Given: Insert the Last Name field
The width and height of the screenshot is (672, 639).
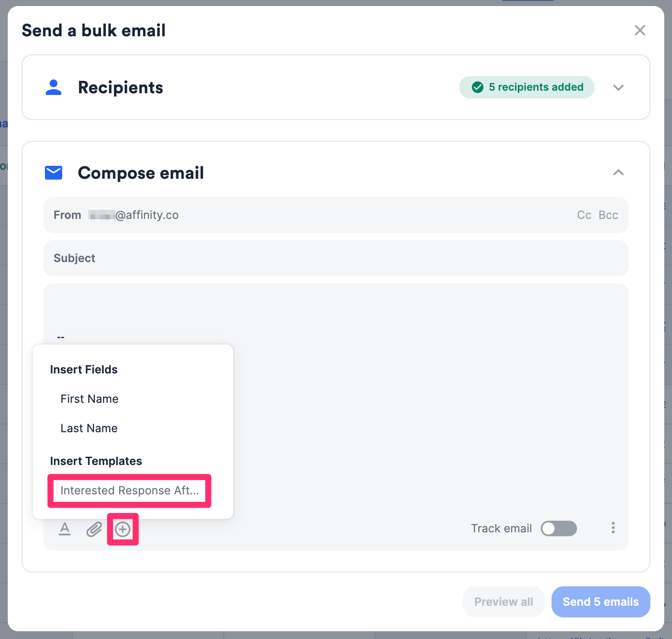Looking at the screenshot, I should (x=89, y=428).
